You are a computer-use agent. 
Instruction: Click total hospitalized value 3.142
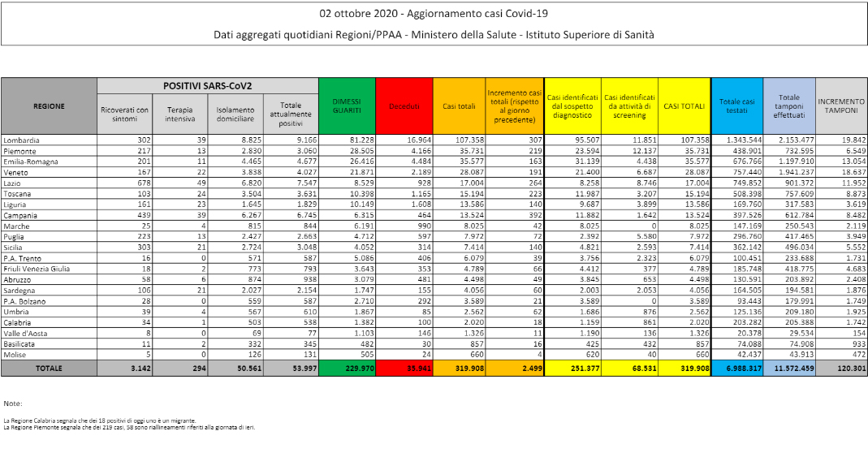pos(139,369)
